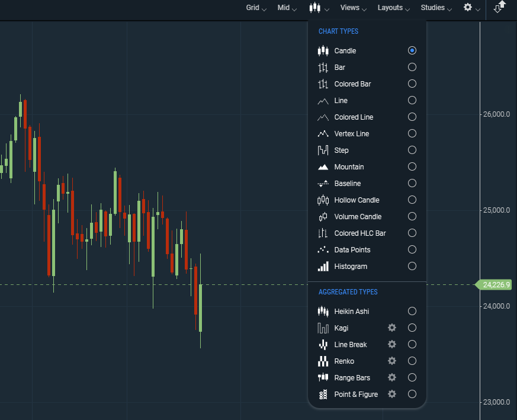Pick Hollow Candle in chart types

point(357,200)
